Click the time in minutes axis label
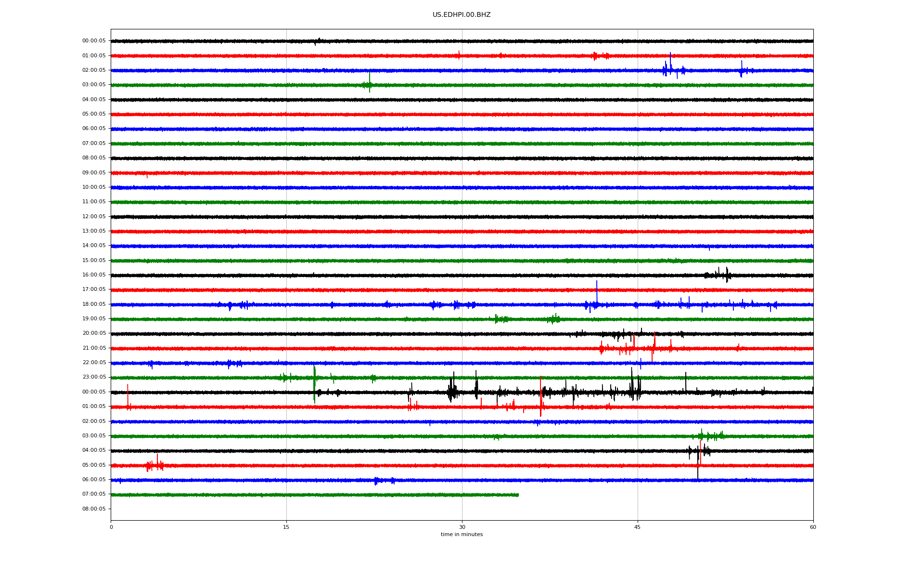The width and height of the screenshot is (924, 578). coord(462,535)
